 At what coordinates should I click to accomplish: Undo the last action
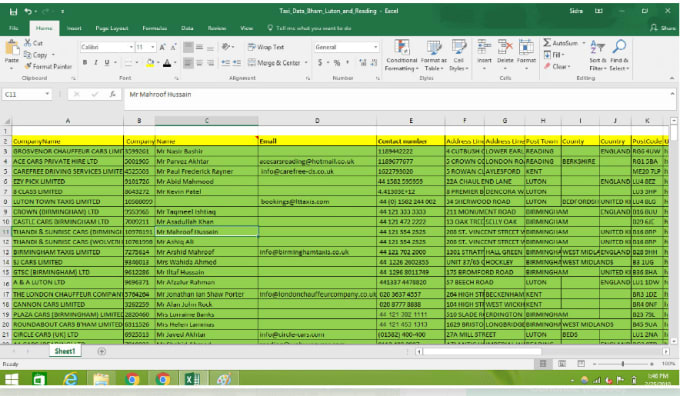click(x=28, y=11)
